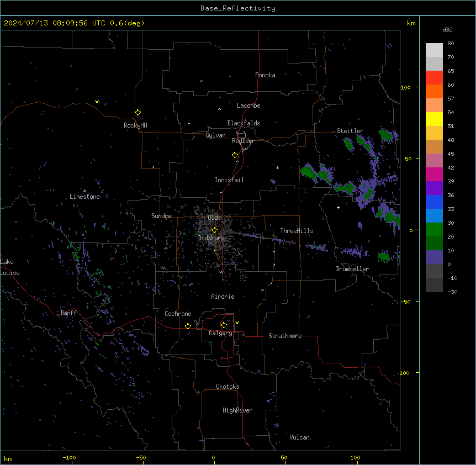Pick the pink 42-45 dBZ swatch
The width and height of the screenshot is (476, 465).
[x=434, y=161]
